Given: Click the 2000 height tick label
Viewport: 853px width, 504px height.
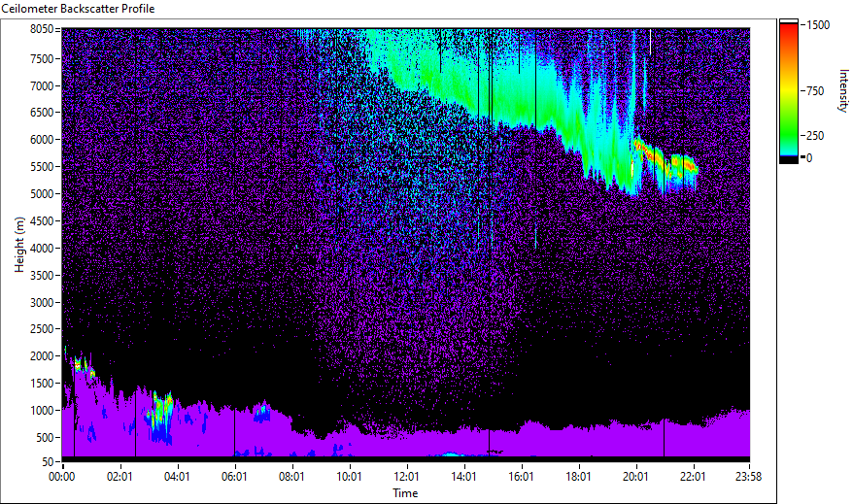Looking at the screenshot, I should (x=42, y=356).
